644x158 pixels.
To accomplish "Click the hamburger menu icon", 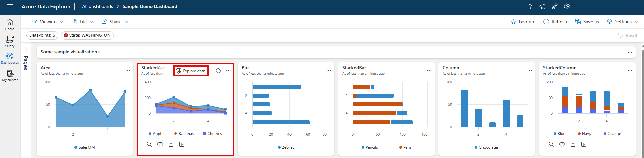I will tap(10, 6).
